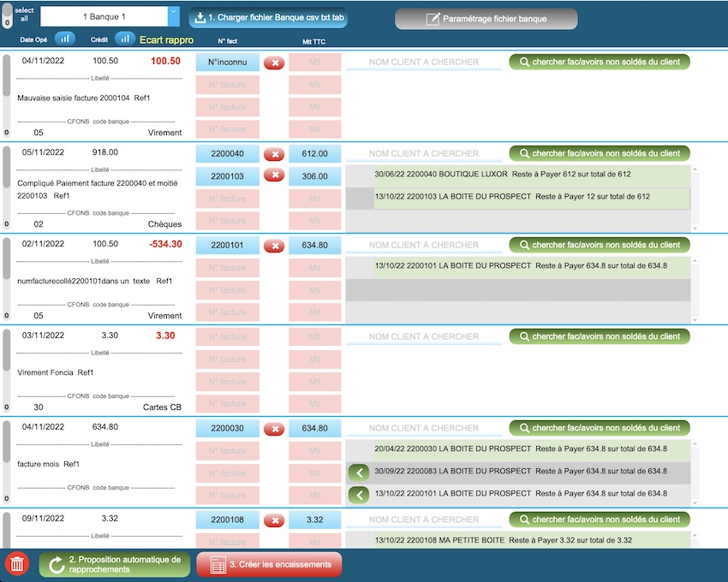Image resolution: width=728 pixels, height=582 pixels.
Task: Click client name field in 100.50 Virement row
Action: (424, 62)
